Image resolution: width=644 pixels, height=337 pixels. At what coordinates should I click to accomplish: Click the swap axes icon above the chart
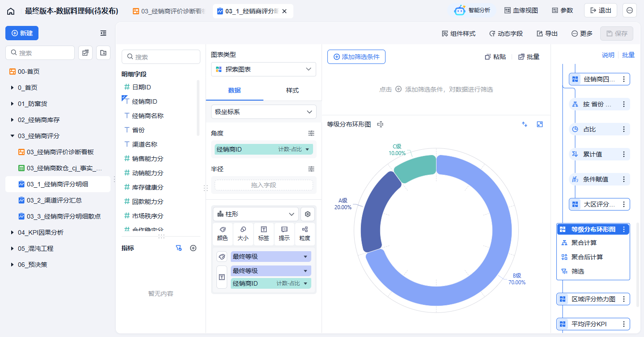525,124
